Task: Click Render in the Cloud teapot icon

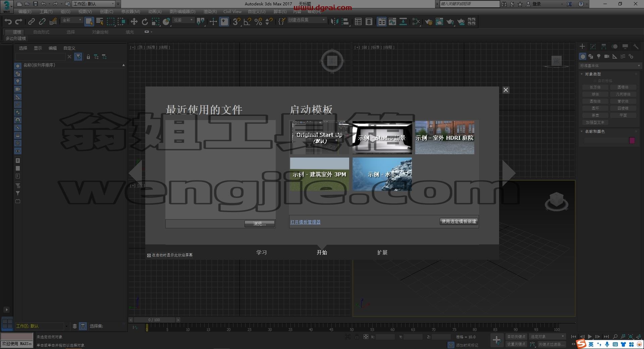Action: point(461,22)
